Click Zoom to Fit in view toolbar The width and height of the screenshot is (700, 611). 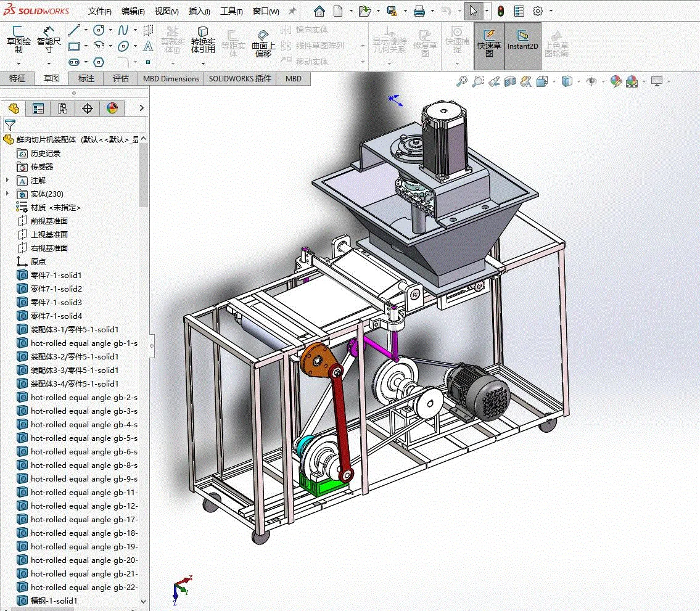pos(461,81)
